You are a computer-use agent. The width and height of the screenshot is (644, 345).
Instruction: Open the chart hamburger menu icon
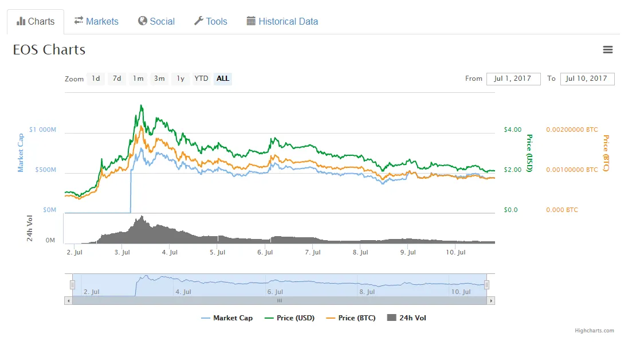tap(607, 50)
